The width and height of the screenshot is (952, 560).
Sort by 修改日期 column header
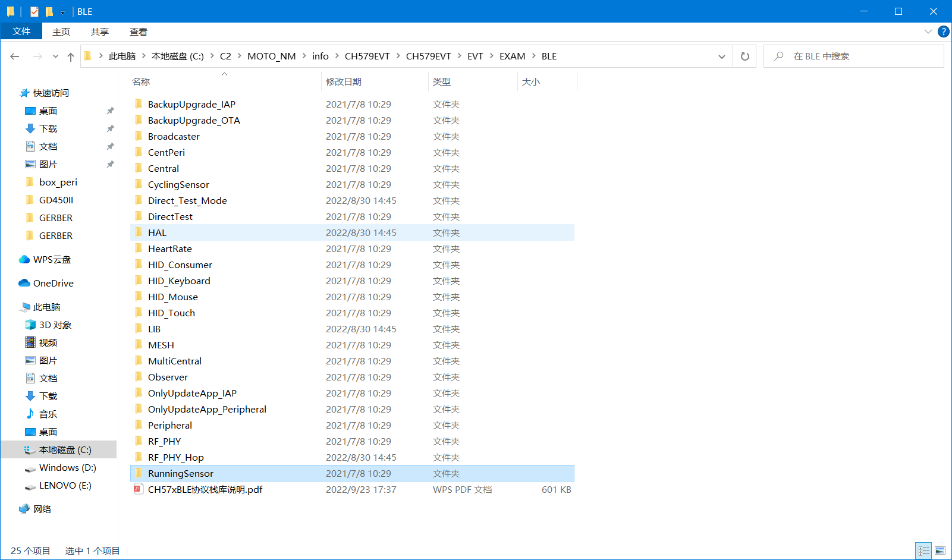(x=375, y=81)
